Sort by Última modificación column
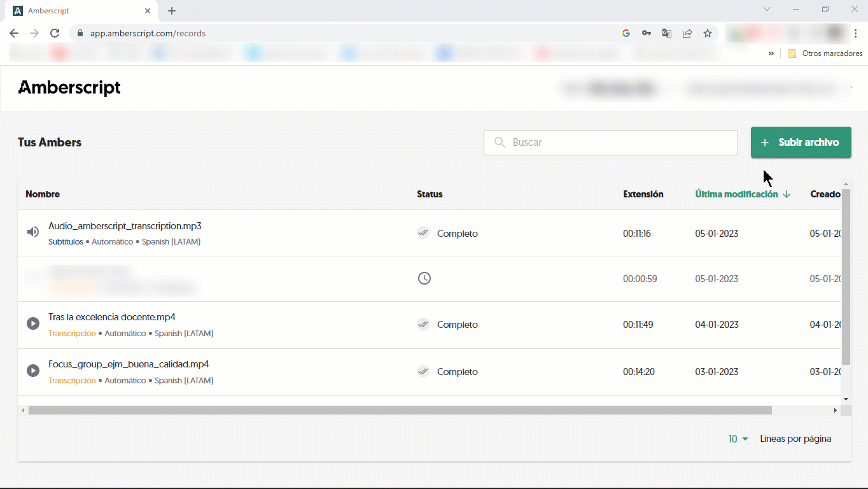Screen dimensions: 868x489 coord(743,194)
